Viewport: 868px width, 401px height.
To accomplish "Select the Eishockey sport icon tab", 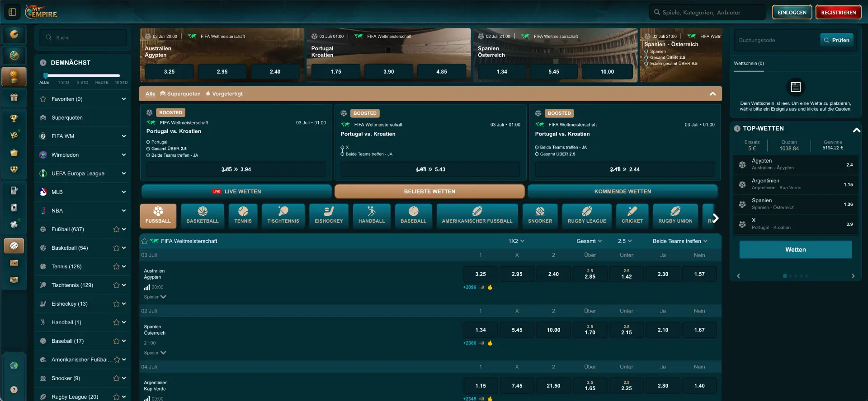I will [329, 216].
